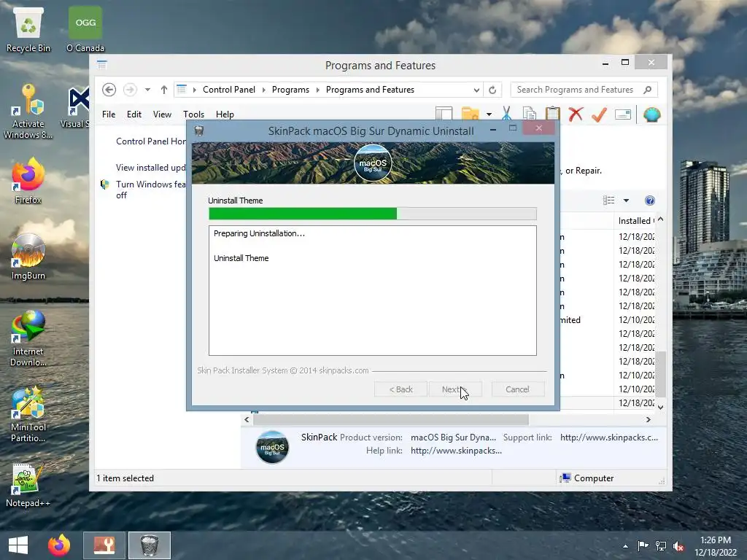Click the folder toolbar icon

[471, 114]
